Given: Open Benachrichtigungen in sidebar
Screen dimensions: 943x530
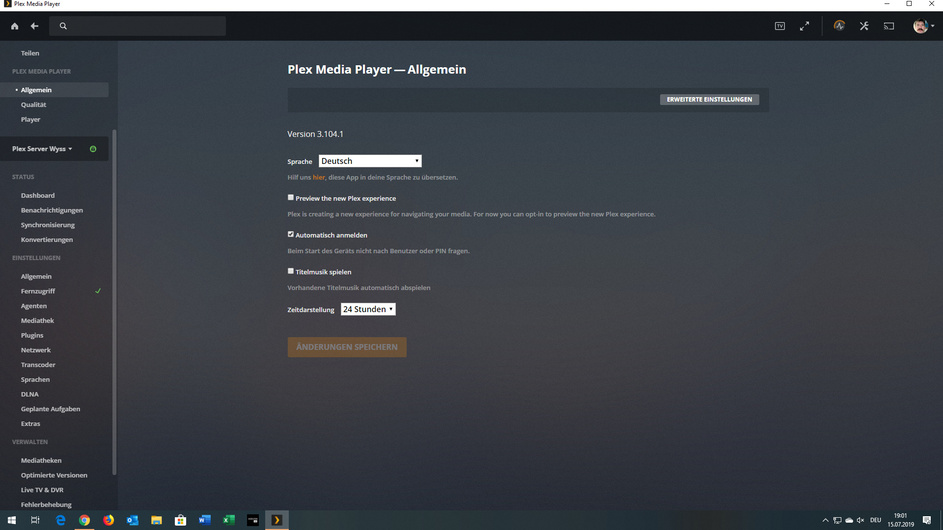Looking at the screenshot, I should coord(52,210).
